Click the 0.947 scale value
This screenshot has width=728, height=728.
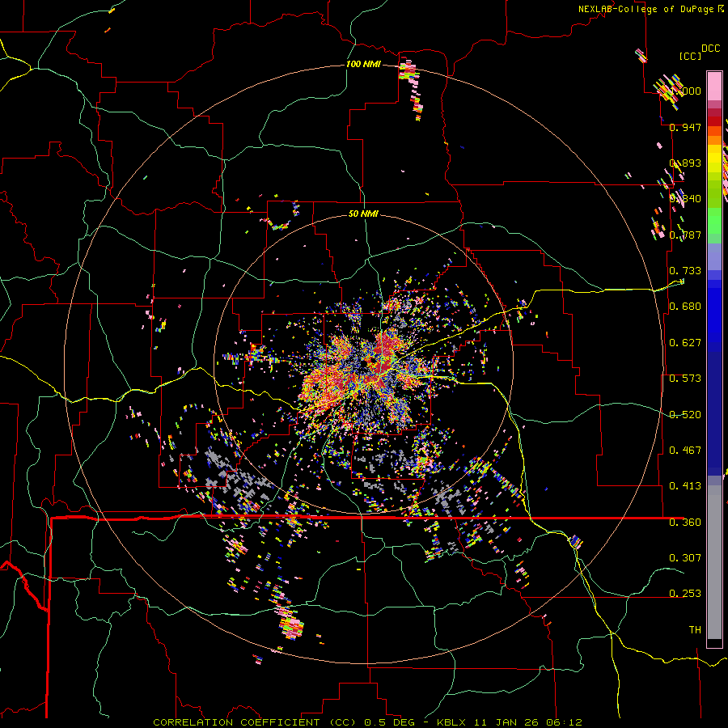(x=685, y=127)
